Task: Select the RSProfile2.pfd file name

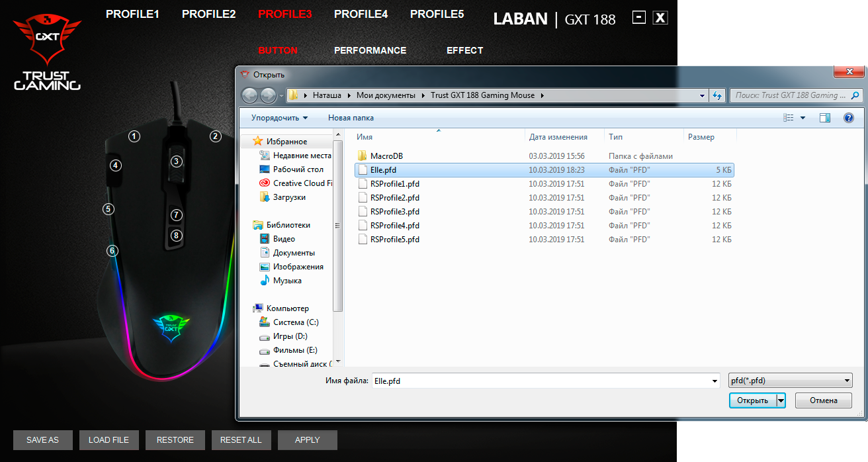Action: (395, 197)
